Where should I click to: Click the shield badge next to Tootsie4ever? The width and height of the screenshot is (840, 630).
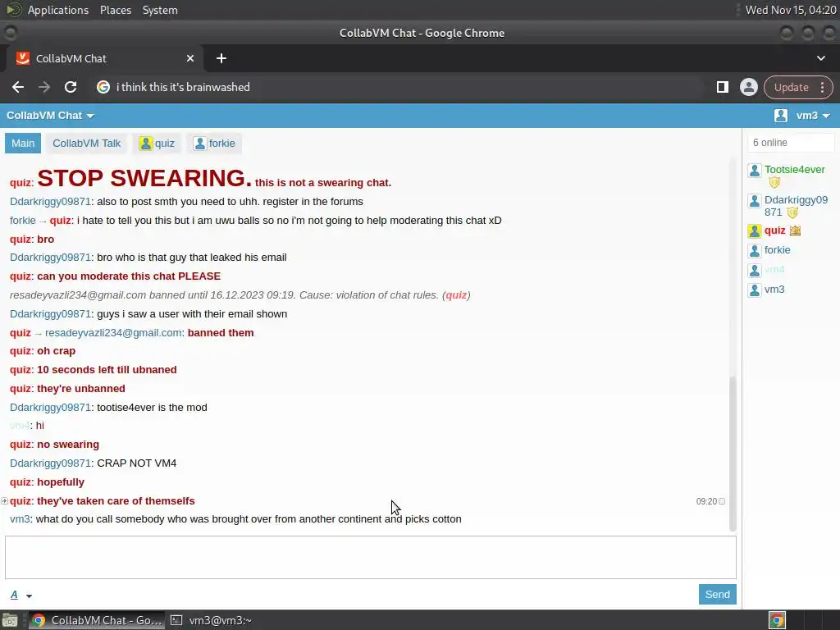[774, 183]
